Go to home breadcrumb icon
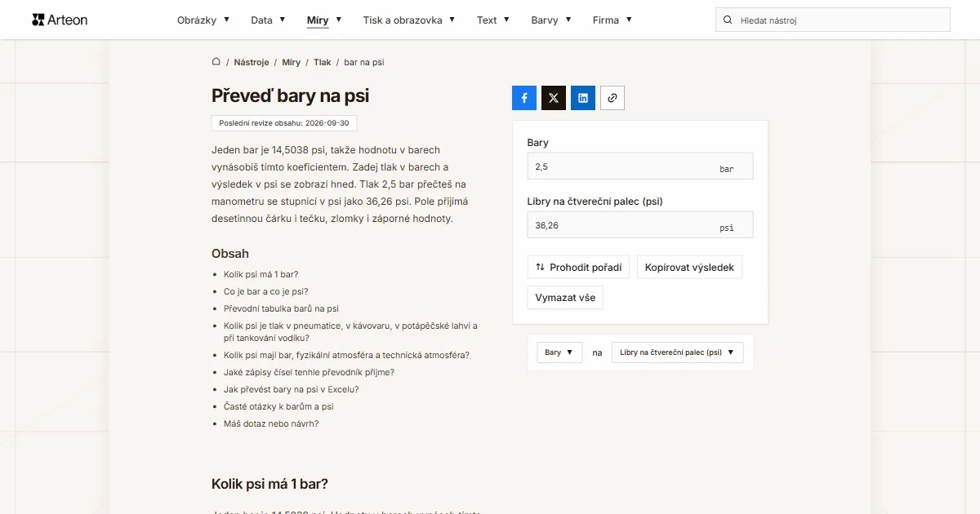This screenshot has height=514, width=980. (x=216, y=62)
